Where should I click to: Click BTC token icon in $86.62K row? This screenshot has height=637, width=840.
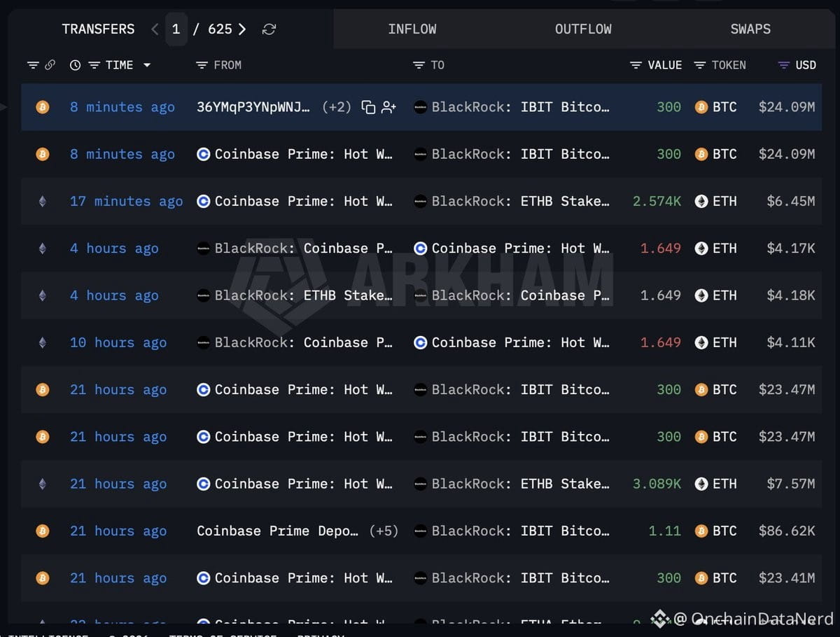701,531
